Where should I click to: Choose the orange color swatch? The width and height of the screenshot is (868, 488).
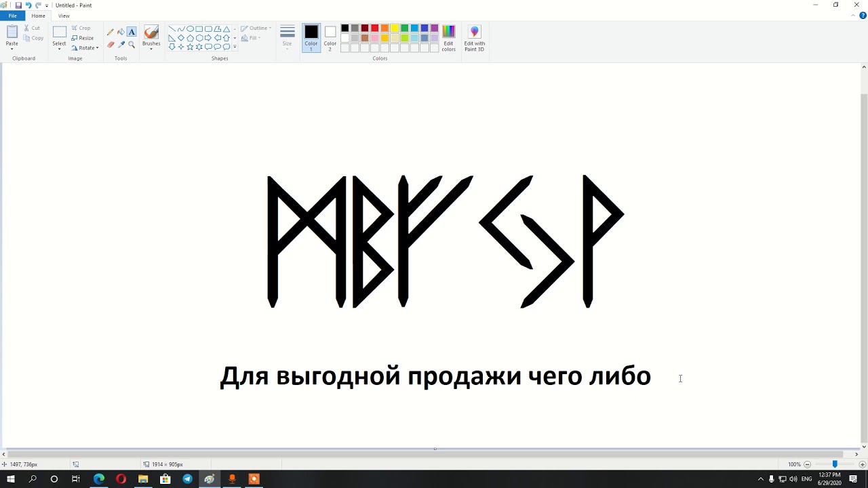pos(384,28)
